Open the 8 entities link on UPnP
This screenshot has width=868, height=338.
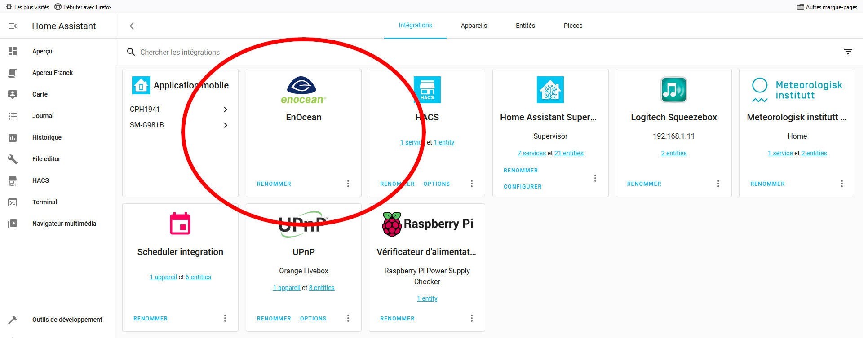(322, 288)
